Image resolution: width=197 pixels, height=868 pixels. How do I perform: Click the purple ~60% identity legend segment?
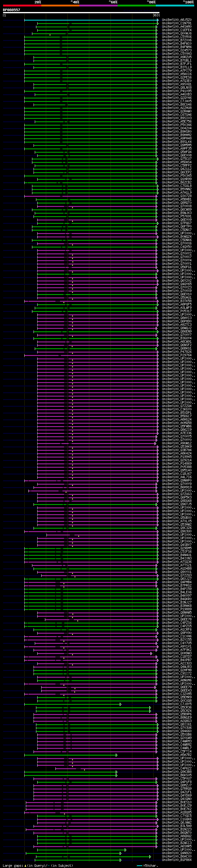pos(98,6)
